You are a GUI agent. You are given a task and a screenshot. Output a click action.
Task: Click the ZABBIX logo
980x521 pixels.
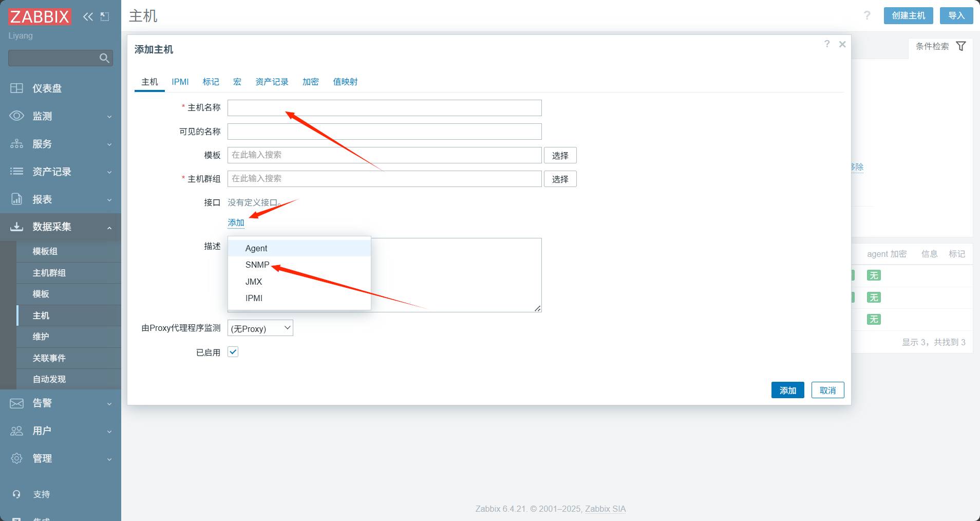(x=40, y=16)
